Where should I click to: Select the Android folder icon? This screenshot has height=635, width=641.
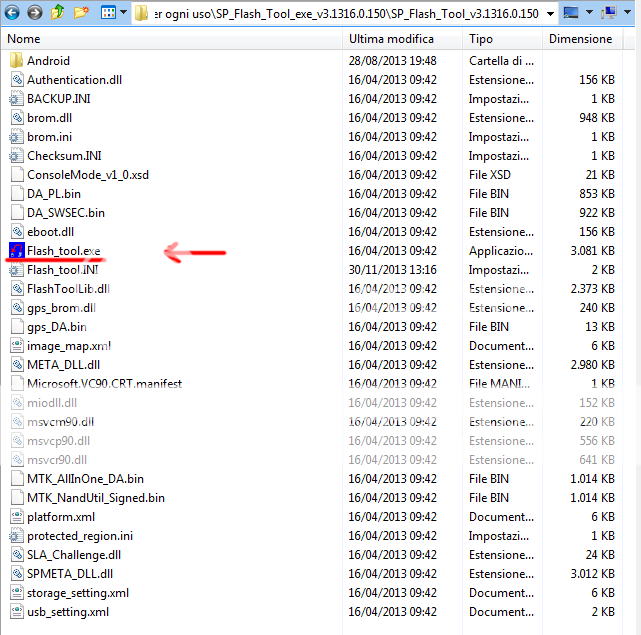(16, 61)
